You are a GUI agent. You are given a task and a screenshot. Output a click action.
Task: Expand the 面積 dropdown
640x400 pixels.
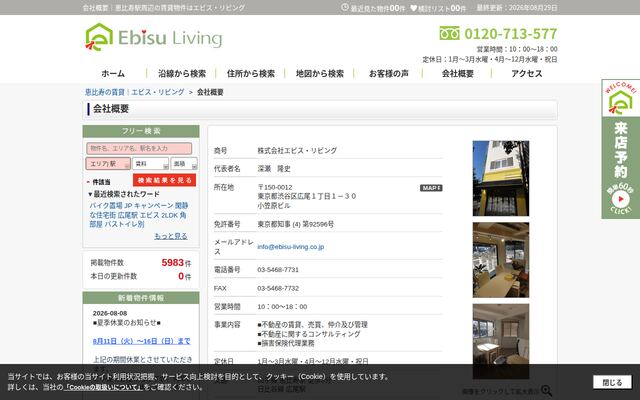184,164
